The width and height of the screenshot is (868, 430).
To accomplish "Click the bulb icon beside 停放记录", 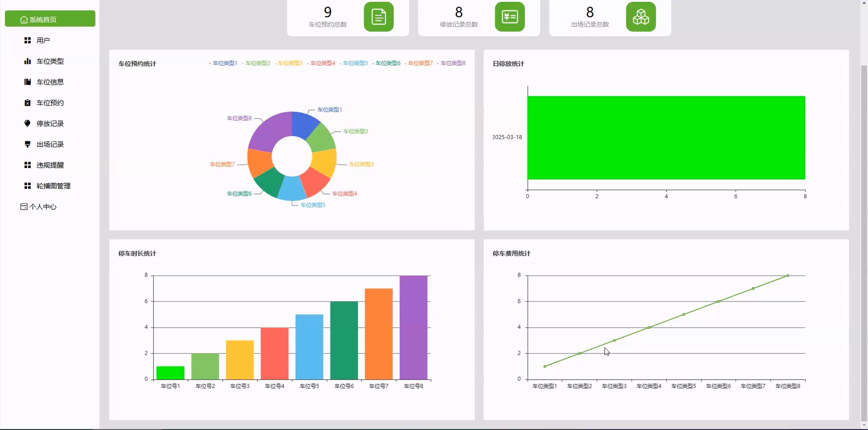I will coord(28,123).
